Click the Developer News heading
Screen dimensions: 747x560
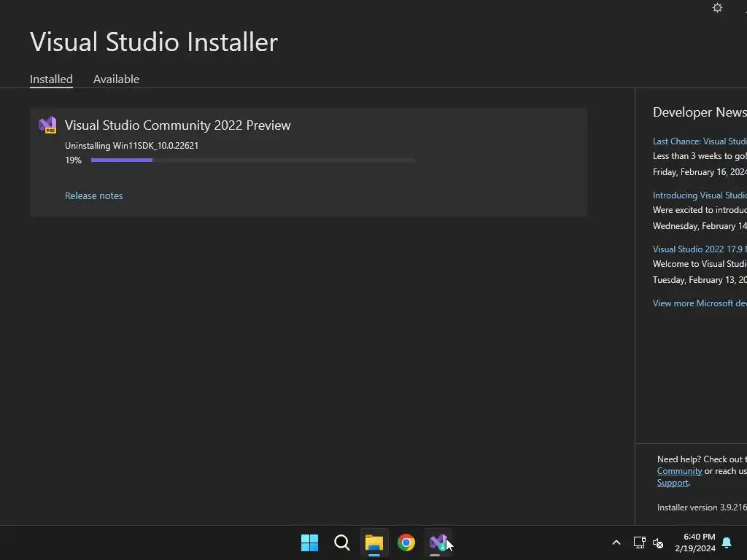tap(700, 112)
